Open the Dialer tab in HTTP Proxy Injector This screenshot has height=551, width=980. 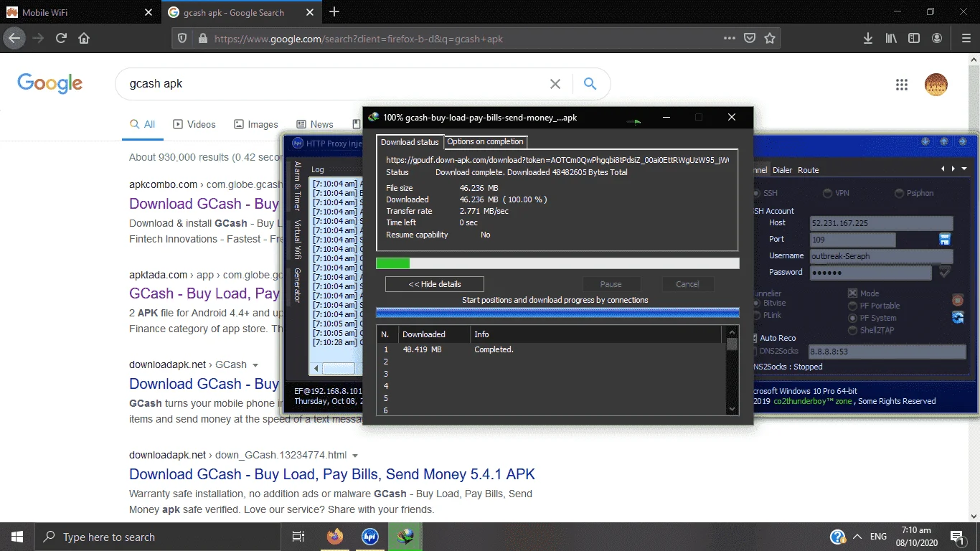pos(783,170)
